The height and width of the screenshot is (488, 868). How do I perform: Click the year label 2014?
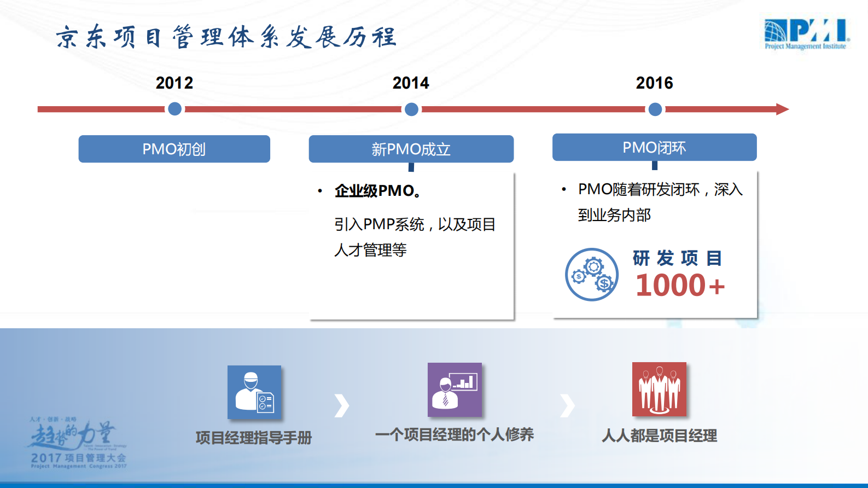pyautogui.click(x=411, y=83)
